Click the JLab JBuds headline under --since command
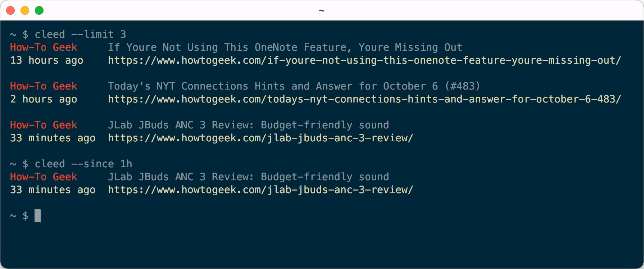Viewport: 644px width, 269px height. click(248, 177)
